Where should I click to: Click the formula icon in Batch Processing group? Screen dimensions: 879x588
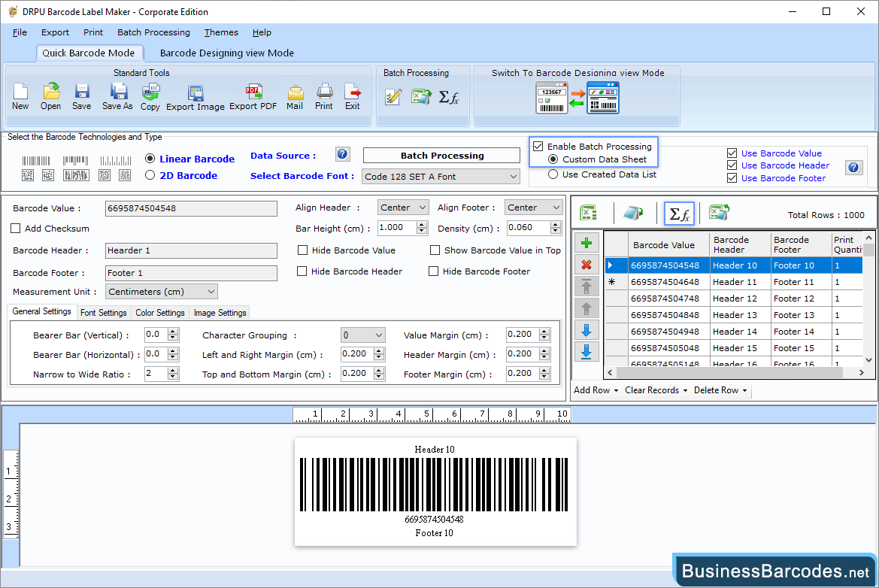tap(449, 97)
